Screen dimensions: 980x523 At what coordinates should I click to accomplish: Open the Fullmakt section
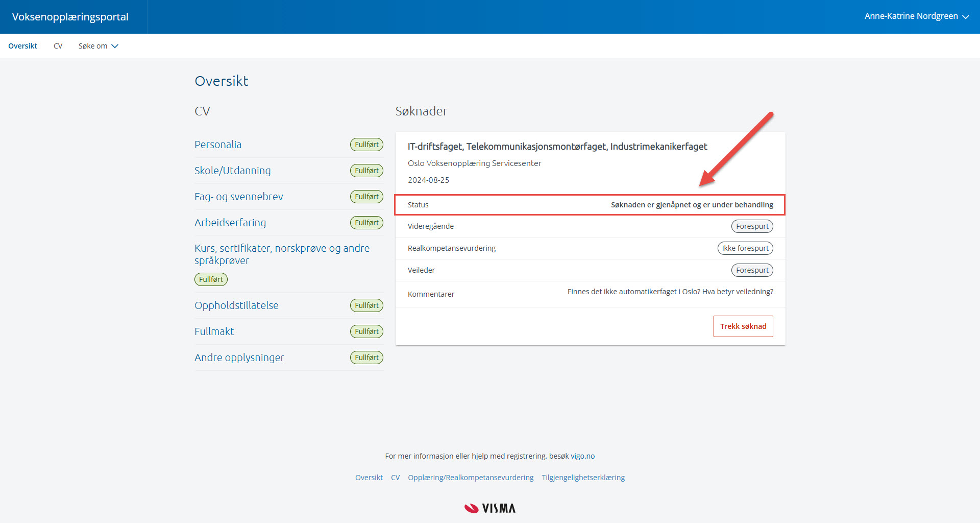[x=214, y=331]
